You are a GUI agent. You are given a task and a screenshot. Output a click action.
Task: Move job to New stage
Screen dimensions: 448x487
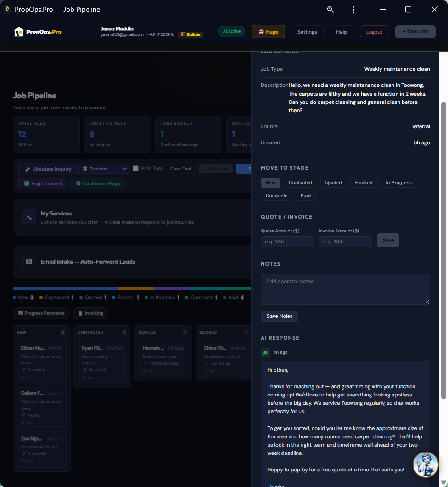pyautogui.click(x=270, y=183)
